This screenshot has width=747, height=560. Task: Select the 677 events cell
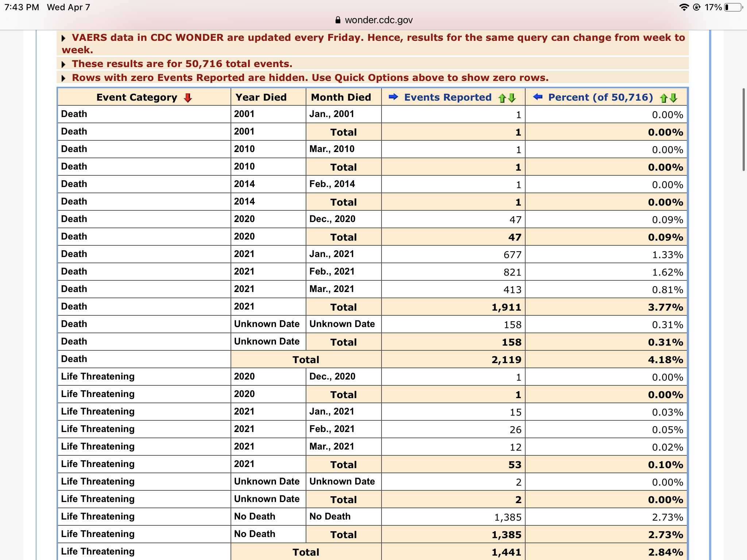click(453, 254)
